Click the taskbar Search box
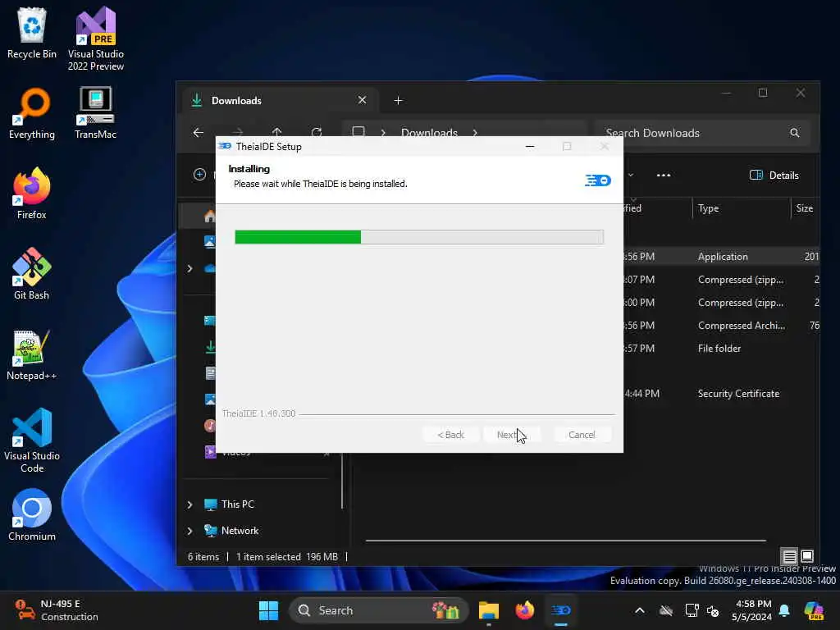Viewport: 840px width, 630px height. click(379, 610)
